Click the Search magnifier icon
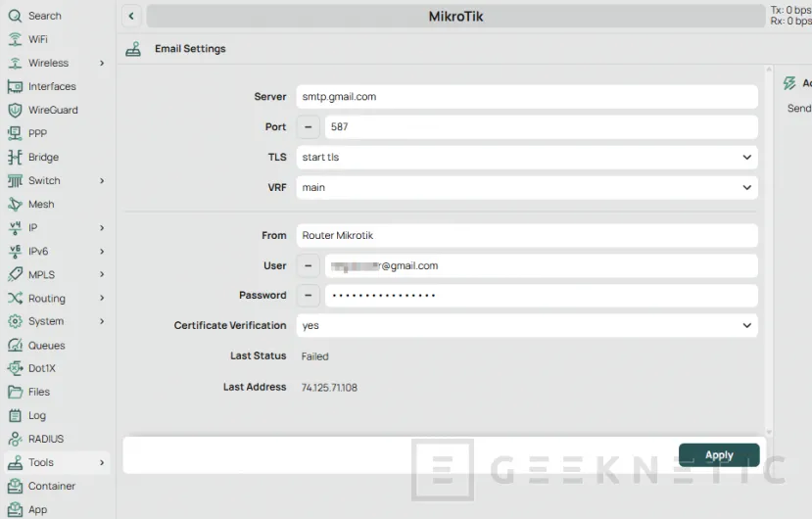The height and width of the screenshot is (519, 812). pos(15,16)
